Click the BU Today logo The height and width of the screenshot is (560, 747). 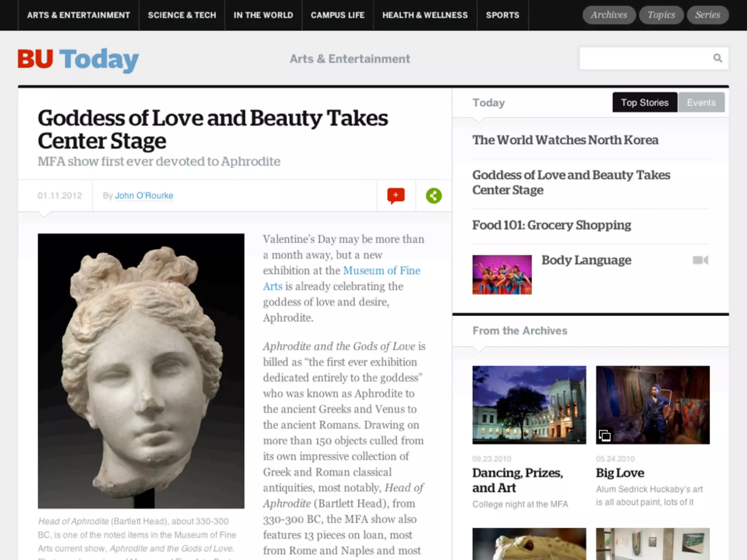click(x=78, y=59)
